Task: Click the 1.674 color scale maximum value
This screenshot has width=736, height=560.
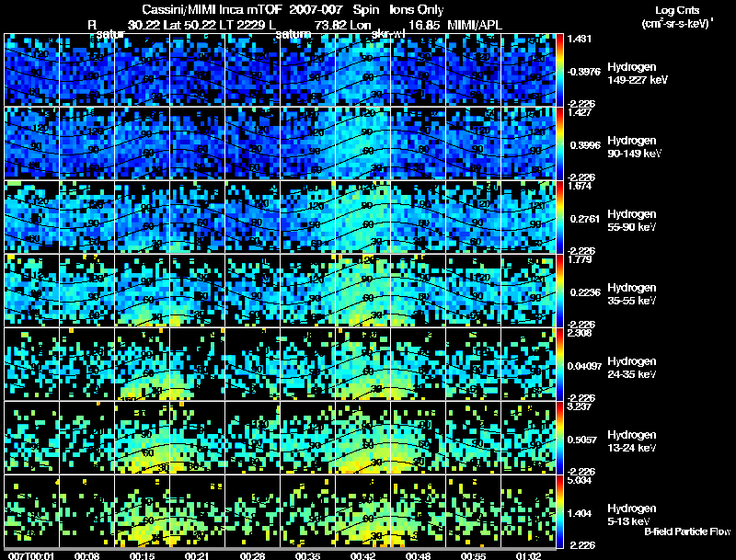Action: coord(580,186)
